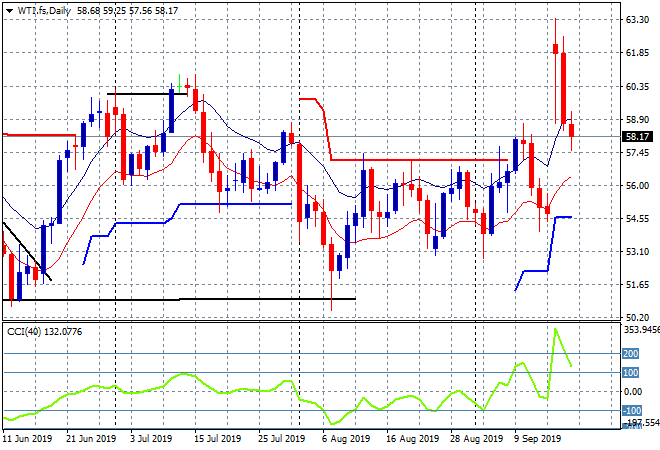The height and width of the screenshot is (450, 660).
Task: Click the 16 Aug 2019 date label
Action: (412, 439)
